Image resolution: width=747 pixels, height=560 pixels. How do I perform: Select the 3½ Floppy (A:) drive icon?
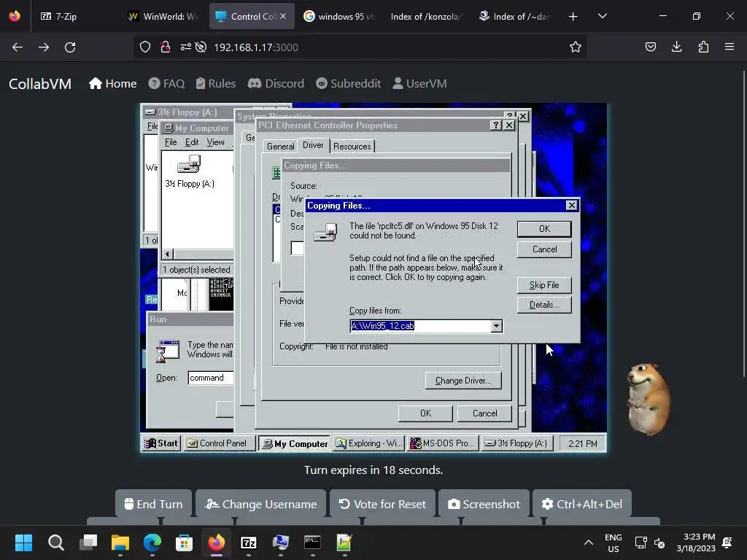click(x=189, y=172)
